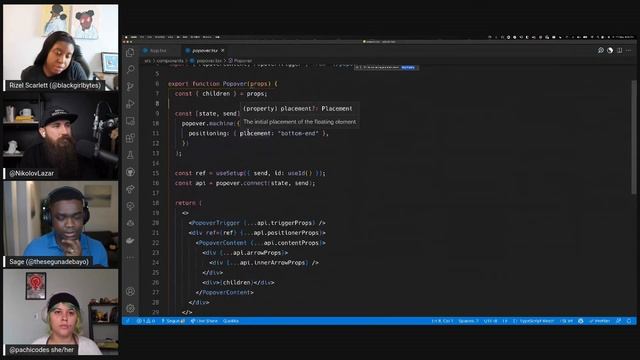Viewport: 640px width, 360px height.
Task: Open the Explorer view in activity bar
Action: [130, 52]
